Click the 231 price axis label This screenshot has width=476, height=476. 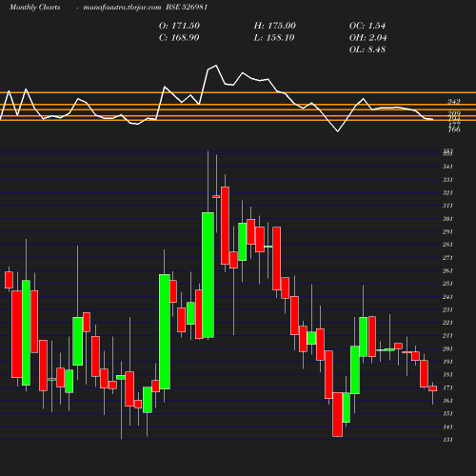click(447, 310)
